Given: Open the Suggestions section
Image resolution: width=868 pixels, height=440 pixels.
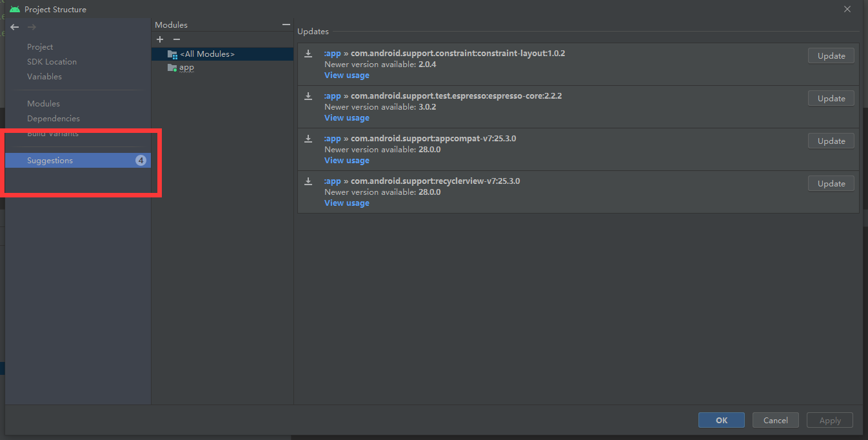Looking at the screenshot, I should (x=52, y=160).
